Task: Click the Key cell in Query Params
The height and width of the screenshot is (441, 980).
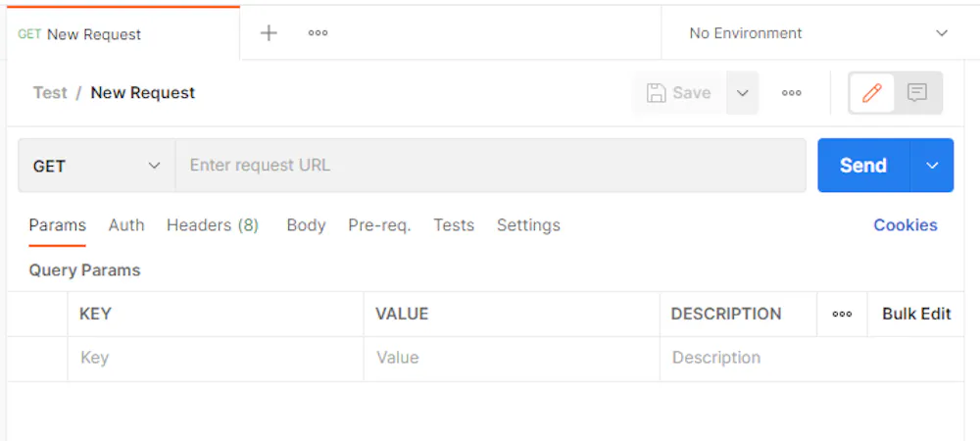Action: click(216, 359)
